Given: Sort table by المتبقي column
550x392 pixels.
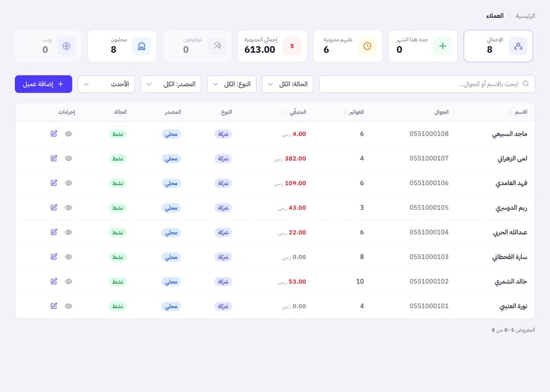Looking at the screenshot, I should [x=295, y=112].
